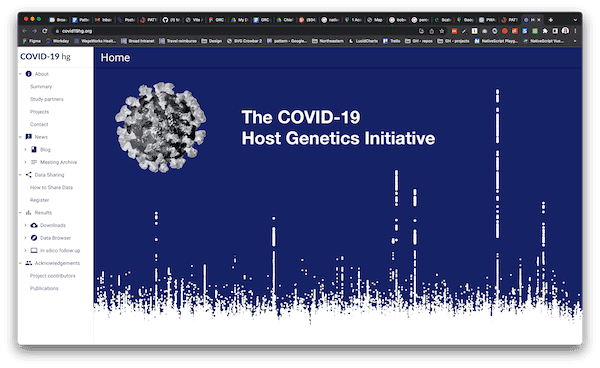This screenshot has width=600, height=368.
Task: Open the Project contributors link
Action: tap(53, 276)
